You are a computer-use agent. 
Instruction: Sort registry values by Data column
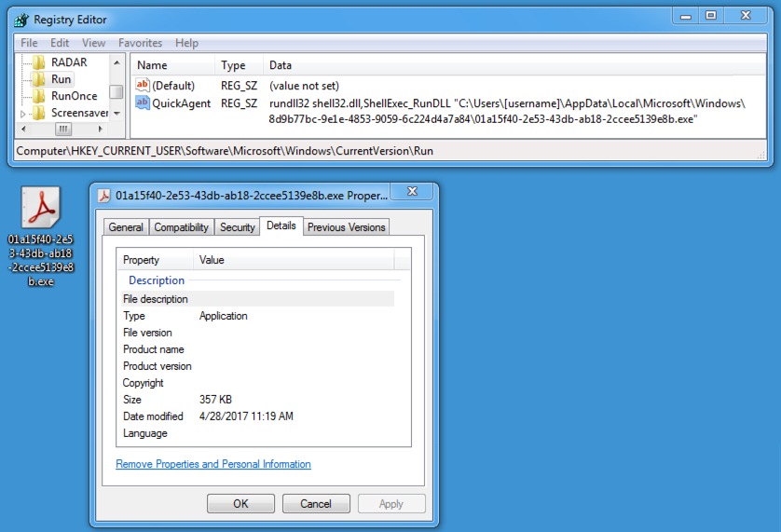coord(514,65)
